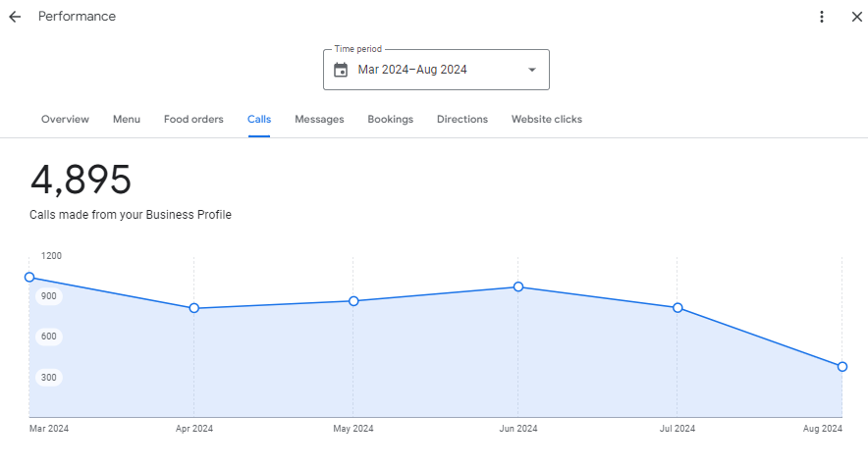Click the back arrow icon
The height and width of the screenshot is (467, 868).
[15, 17]
